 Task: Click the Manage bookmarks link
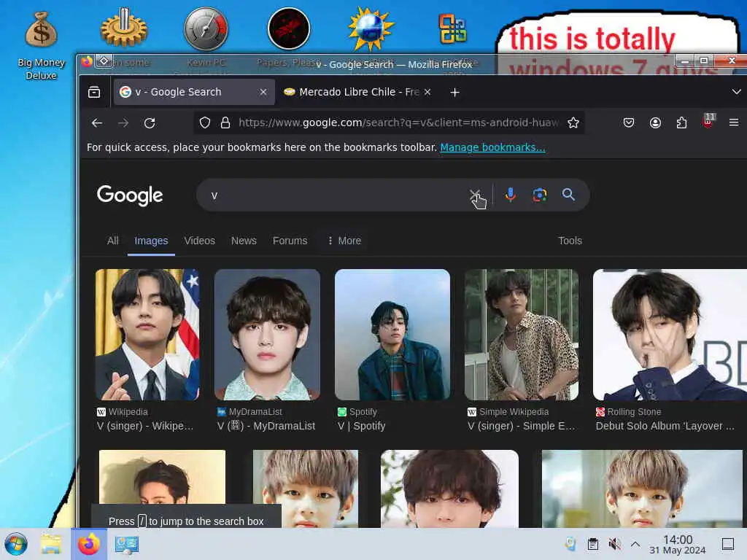pos(492,147)
